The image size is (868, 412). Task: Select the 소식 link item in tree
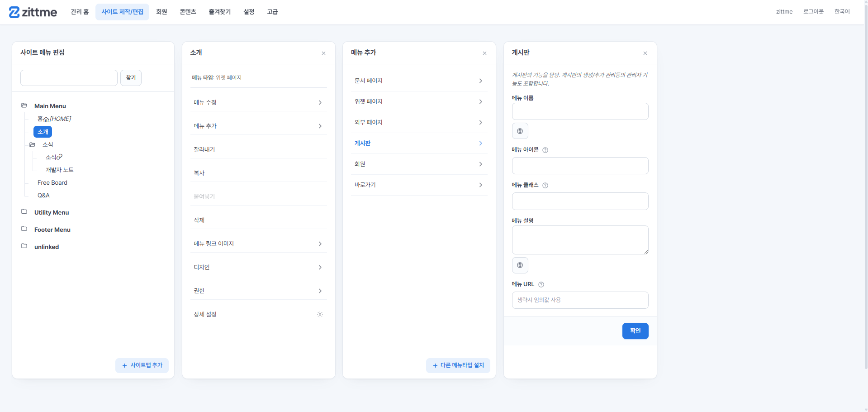click(x=54, y=157)
